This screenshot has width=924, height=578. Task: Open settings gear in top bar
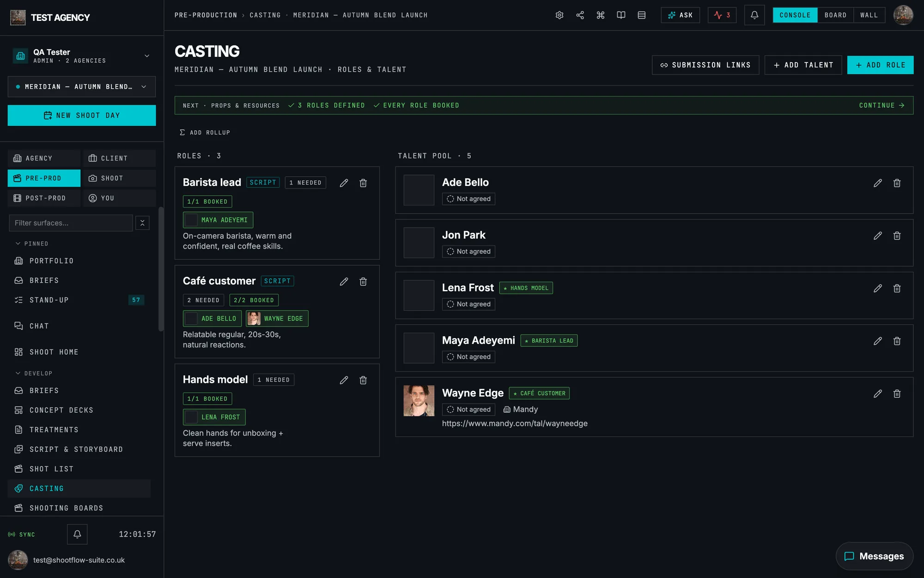559,15
